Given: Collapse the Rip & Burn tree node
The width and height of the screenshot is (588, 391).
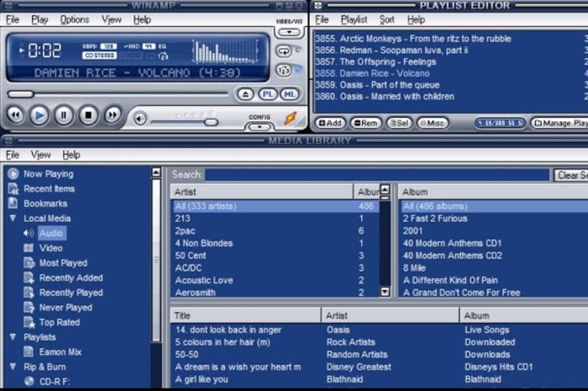Looking at the screenshot, I should tap(13, 367).
